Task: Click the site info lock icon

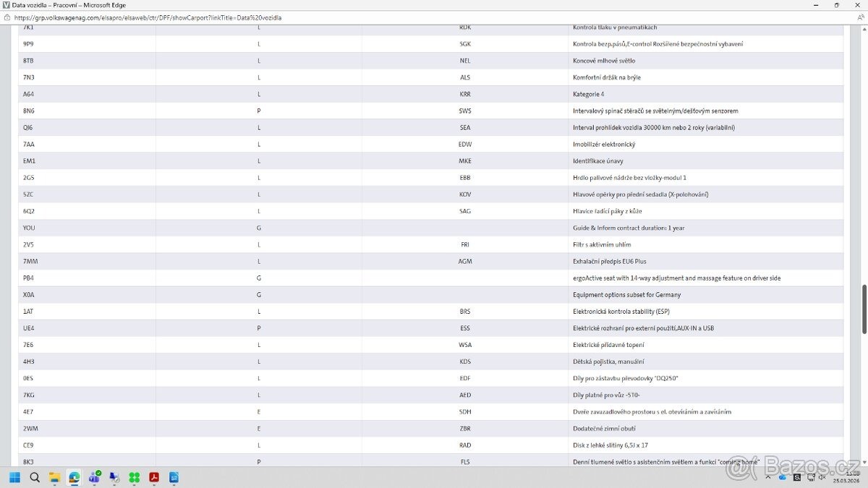Action: (x=7, y=17)
